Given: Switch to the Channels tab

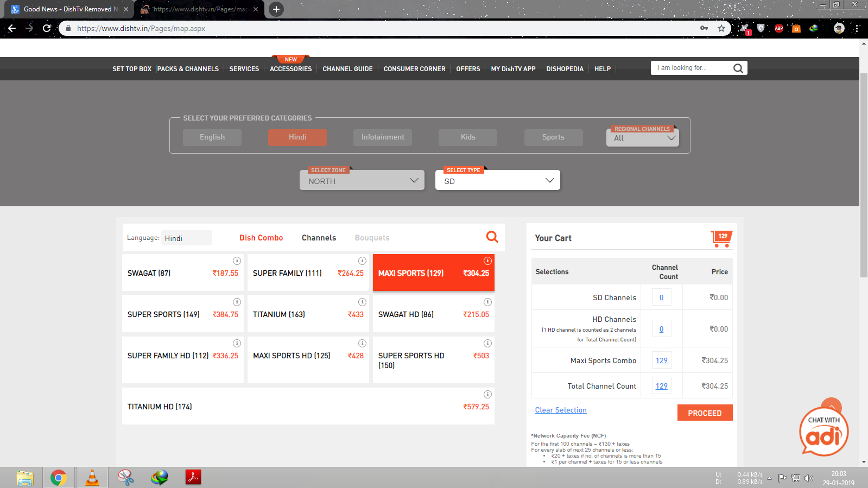Looking at the screenshot, I should coord(319,238).
